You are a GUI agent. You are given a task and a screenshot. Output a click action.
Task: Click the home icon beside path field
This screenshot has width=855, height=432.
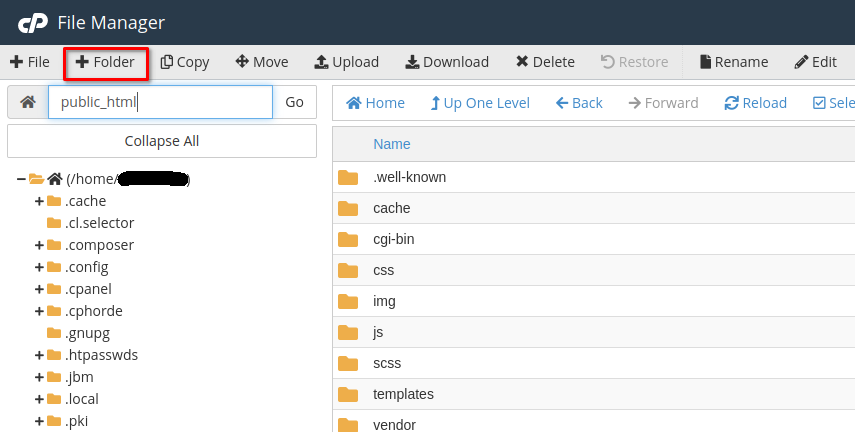(27, 102)
